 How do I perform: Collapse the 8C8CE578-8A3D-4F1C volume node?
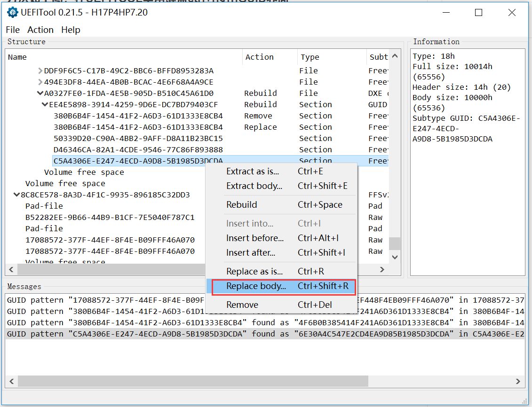pos(16,195)
